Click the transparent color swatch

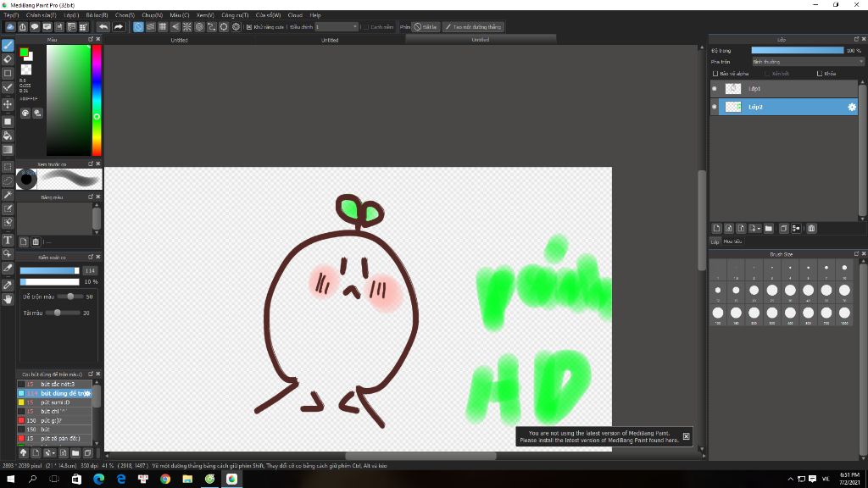tap(26, 69)
